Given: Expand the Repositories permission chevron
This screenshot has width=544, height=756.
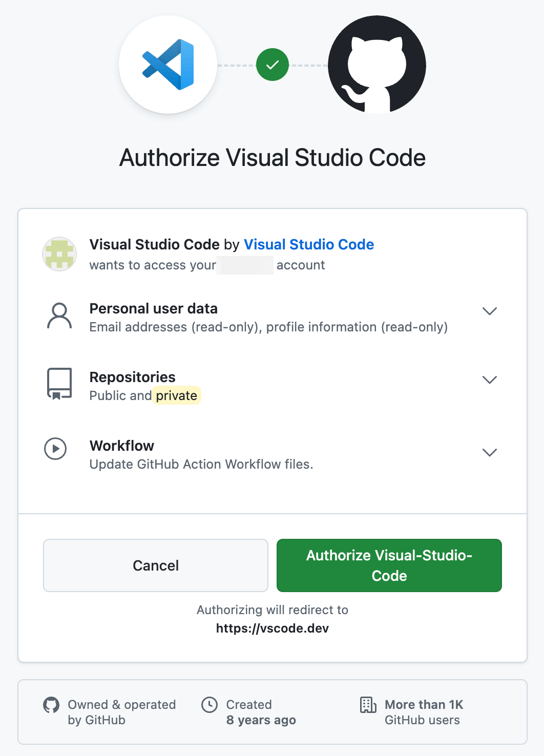Looking at the screenshot, I should pos(490,380).
